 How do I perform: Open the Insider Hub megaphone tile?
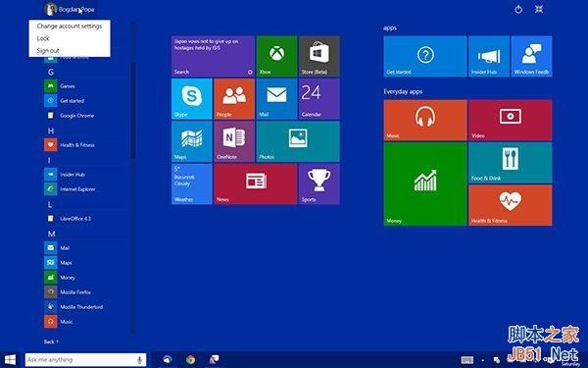tap(489, 56)
